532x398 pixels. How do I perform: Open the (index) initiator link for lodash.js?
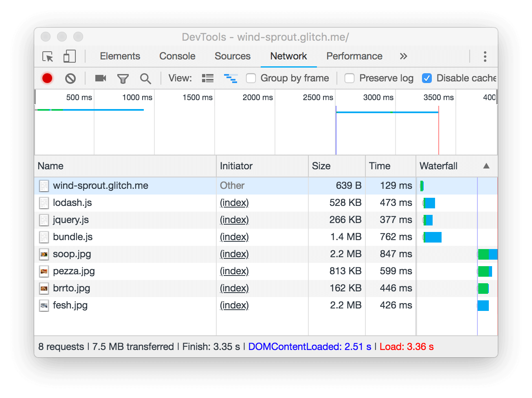(x=234, y=203)
